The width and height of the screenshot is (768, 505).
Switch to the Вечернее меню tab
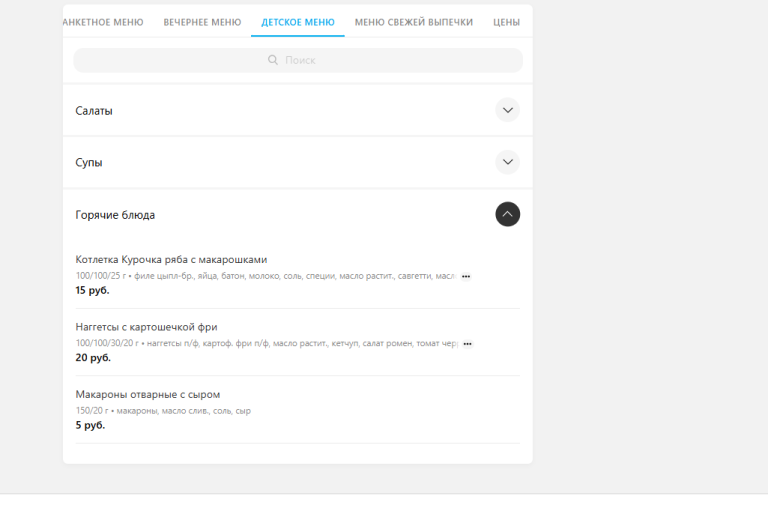pyautogui.click(x=202, y=22)
